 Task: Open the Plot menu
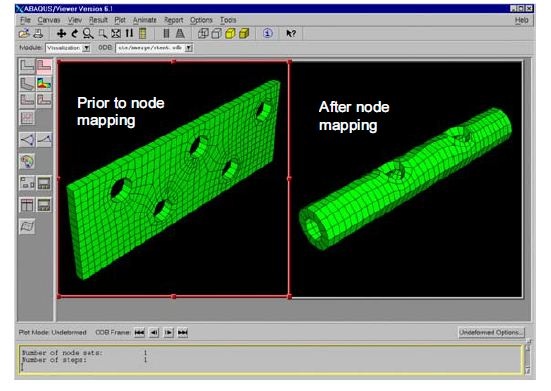tap(120, 20)
